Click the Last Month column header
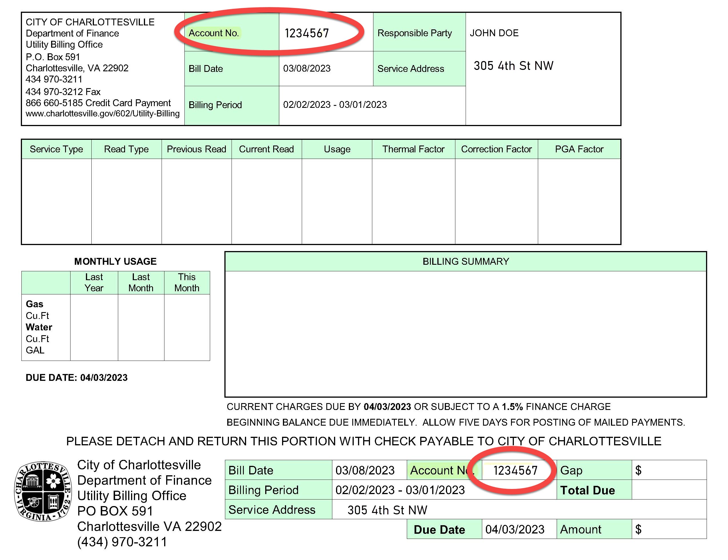The width and height of the screenshot is (728, 560). pyautogui.click(x=141, y=282)
